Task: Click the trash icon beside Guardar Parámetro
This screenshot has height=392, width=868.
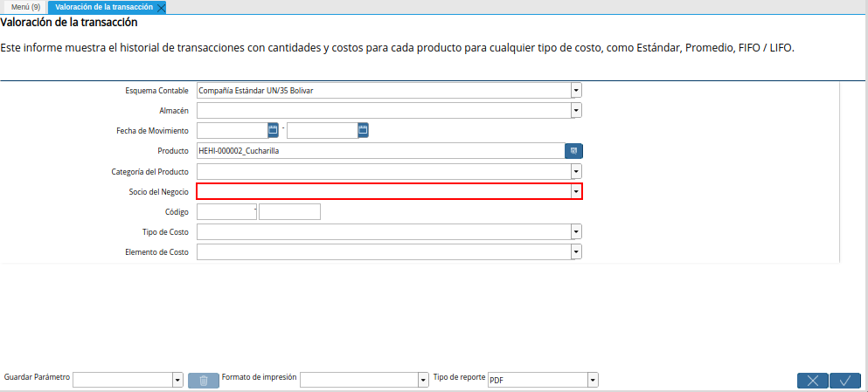Action: click(204, 381)
